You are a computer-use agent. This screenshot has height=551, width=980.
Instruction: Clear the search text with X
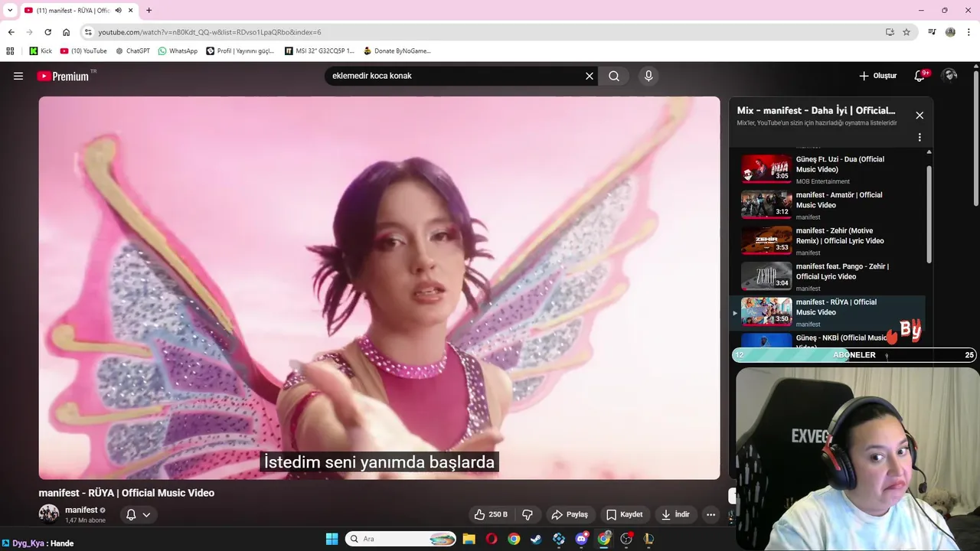coord(590,76)
